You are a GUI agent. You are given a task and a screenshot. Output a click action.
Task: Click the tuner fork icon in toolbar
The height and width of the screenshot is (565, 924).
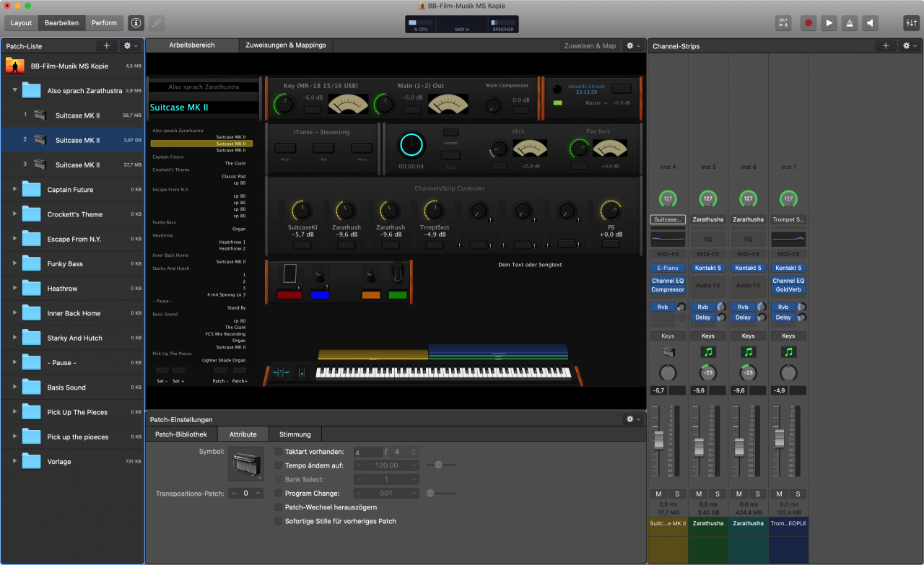point(156,23)
